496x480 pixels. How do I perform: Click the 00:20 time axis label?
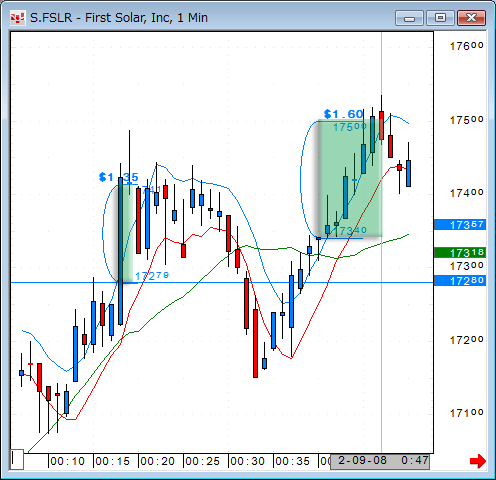[157, 461]
